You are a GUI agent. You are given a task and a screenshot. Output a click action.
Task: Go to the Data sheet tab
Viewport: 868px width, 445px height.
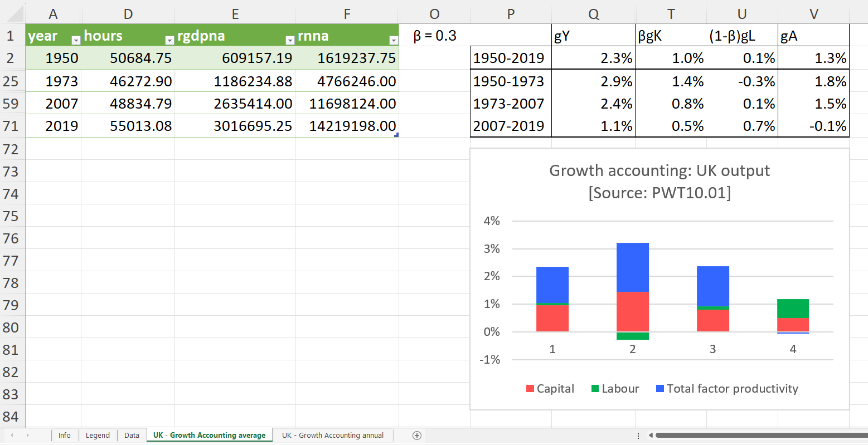pos(132,436)
